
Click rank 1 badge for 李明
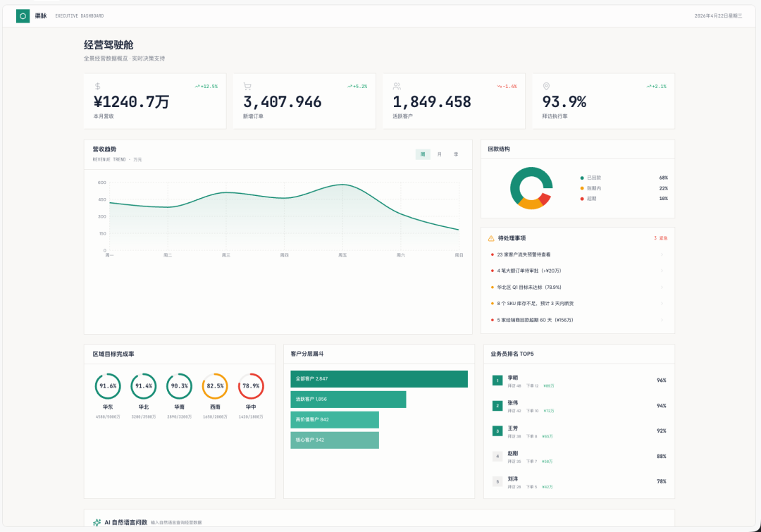pos(497,381)
